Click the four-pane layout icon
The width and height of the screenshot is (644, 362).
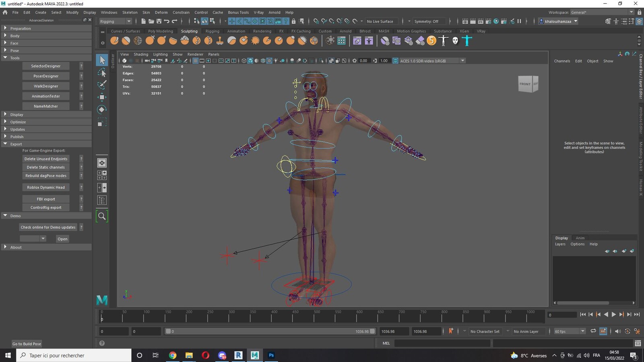click(102, 175)
